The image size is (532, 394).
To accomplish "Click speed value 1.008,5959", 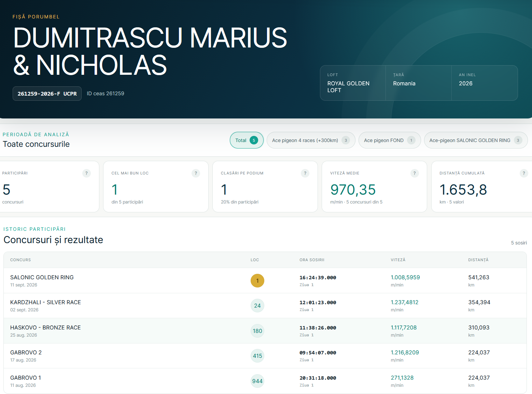I will [x=405, y=277].
